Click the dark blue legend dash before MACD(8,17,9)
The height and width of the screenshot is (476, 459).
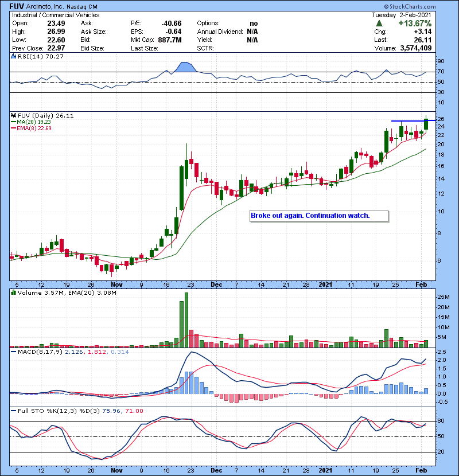pos(14,352)
